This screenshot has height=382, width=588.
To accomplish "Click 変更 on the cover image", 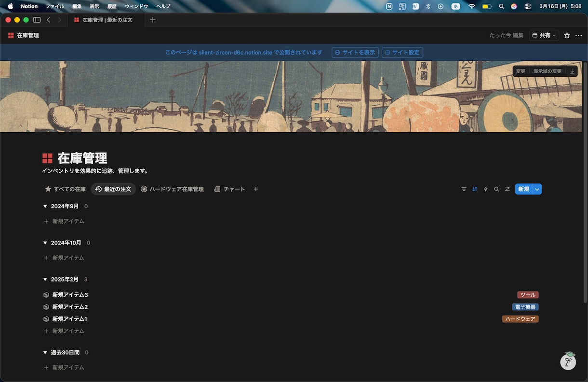I will tap(521, 71).
